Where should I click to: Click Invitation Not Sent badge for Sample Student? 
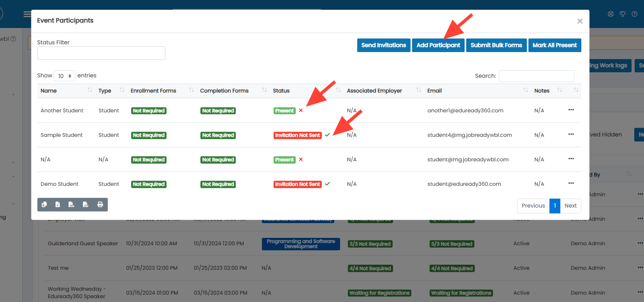298,135
